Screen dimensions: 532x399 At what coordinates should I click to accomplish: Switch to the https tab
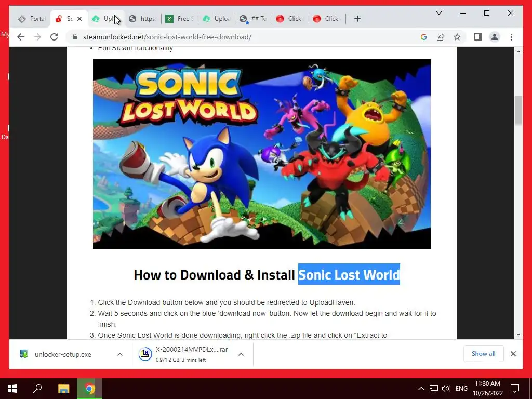(143, 19)
